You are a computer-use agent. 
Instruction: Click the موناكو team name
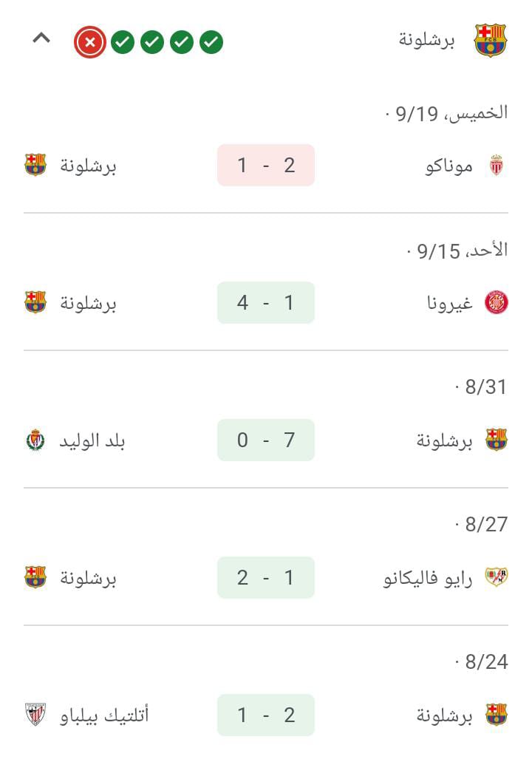[x=449, y=166]
